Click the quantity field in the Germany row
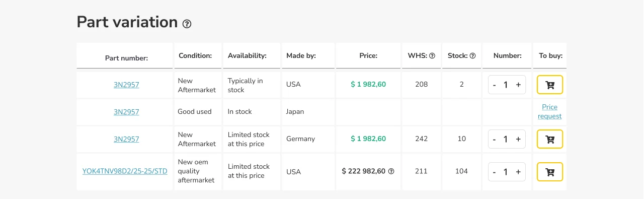644x199 pixels. point(506,140)
